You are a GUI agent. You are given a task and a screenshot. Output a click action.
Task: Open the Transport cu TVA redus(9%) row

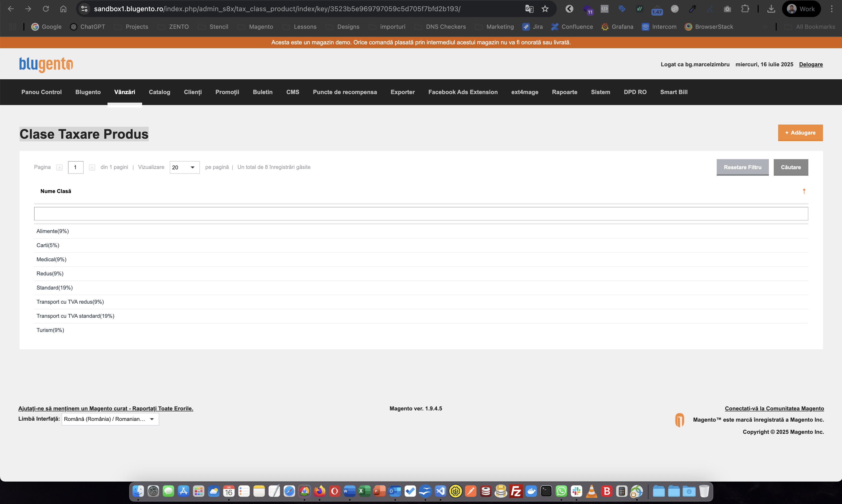point(421,302)
